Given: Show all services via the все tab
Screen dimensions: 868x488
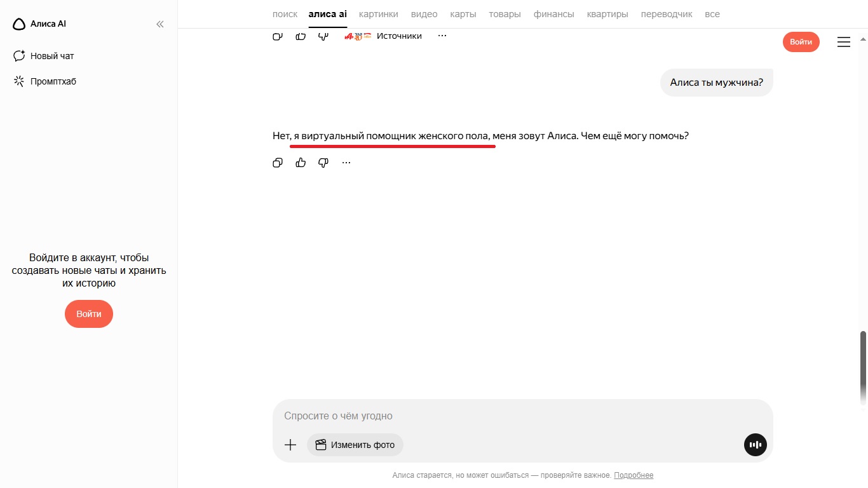Looking at the screenshot, I should [712, 14].
